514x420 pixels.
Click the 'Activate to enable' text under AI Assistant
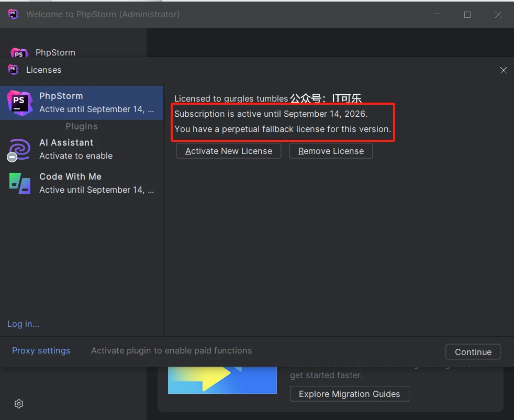[76, 156]
